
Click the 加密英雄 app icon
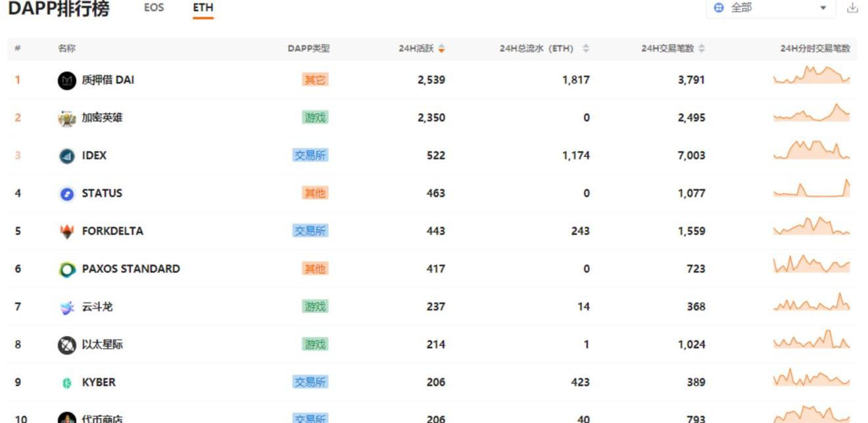67,118
